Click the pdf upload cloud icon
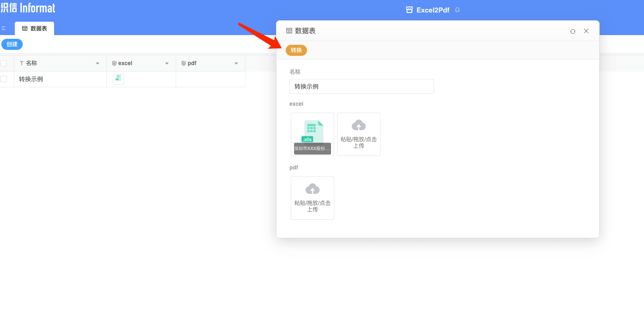 [x=313, y=189]
